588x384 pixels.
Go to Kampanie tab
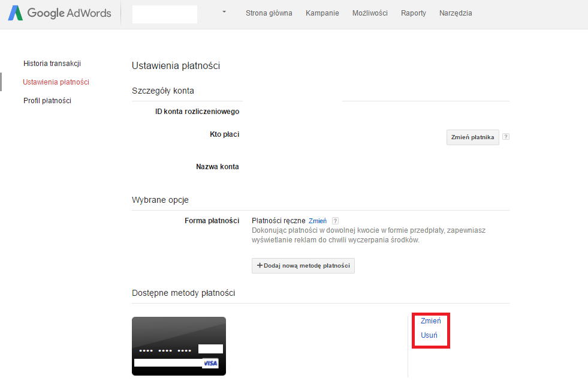pos(322,13)
